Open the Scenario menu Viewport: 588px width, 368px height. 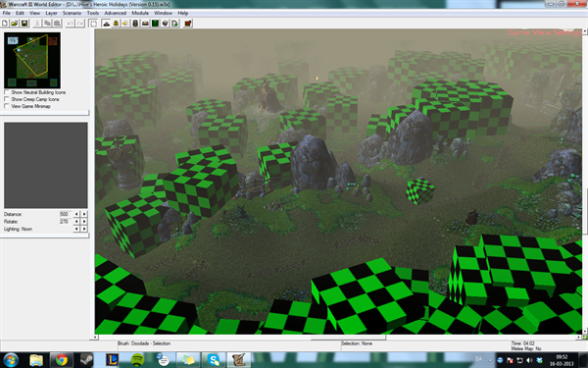(x=72, y=13)
